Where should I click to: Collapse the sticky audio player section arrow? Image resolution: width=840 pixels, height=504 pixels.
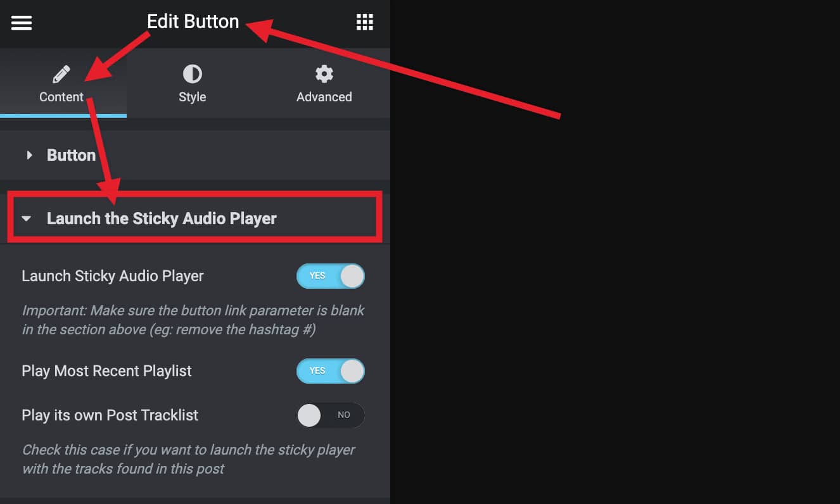tap(27, 218)
